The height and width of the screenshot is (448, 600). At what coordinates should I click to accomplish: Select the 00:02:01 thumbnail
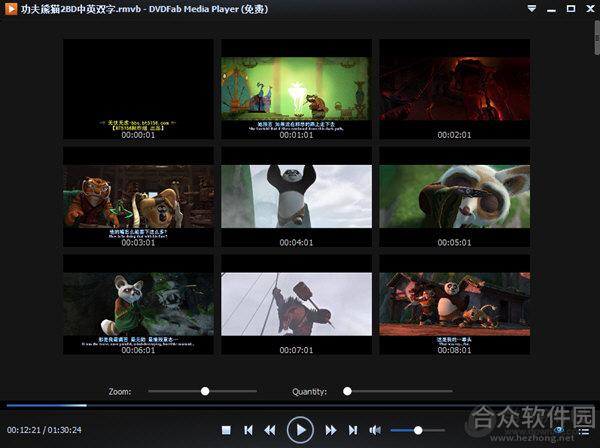(x=455, y=89)
